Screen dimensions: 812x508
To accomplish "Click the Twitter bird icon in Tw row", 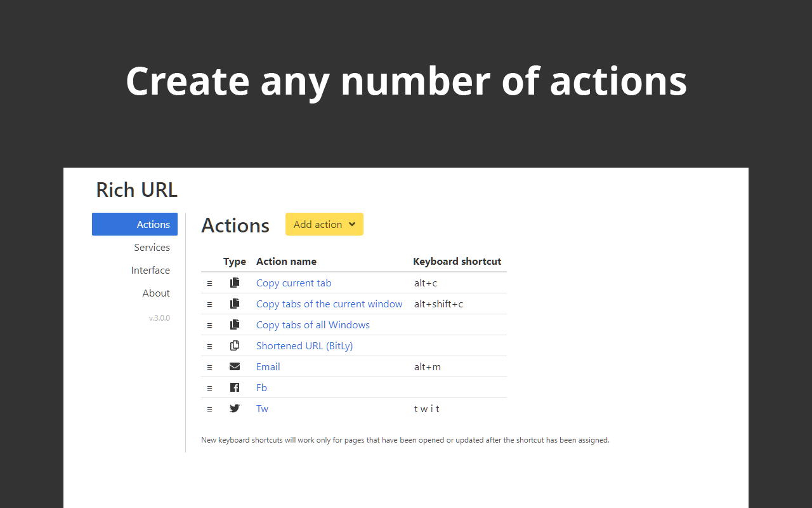I will [x=235, y=408].
